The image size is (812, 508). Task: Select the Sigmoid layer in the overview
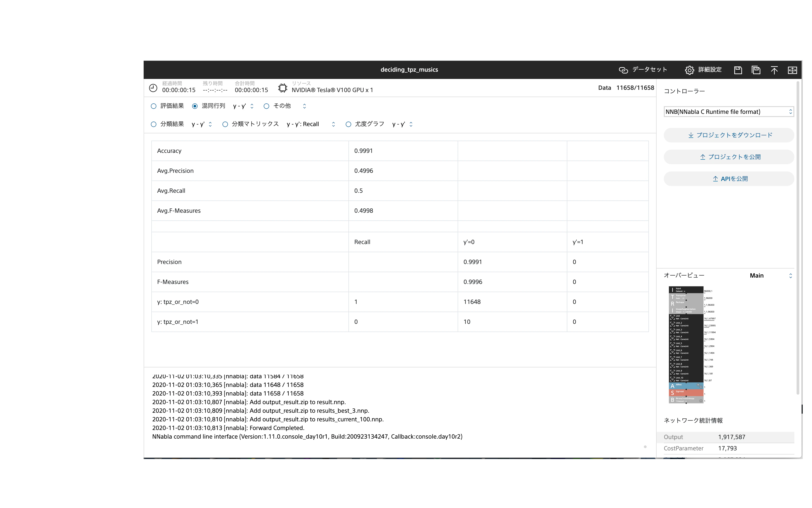tap(686, 393)
